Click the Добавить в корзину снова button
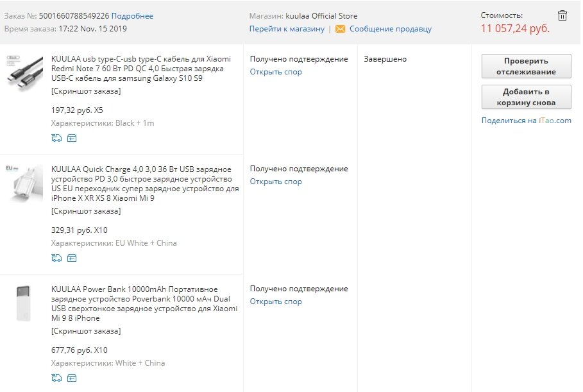This screenshot has width=583, height=392. pyautogui.click(x=526, y=97)
